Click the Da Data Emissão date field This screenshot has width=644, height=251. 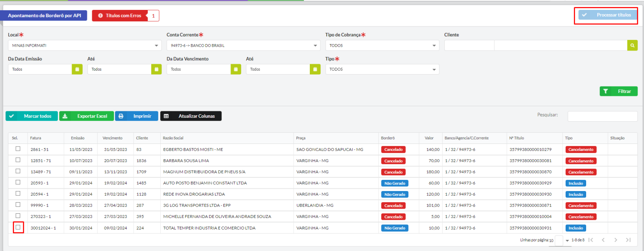[40, 69]
